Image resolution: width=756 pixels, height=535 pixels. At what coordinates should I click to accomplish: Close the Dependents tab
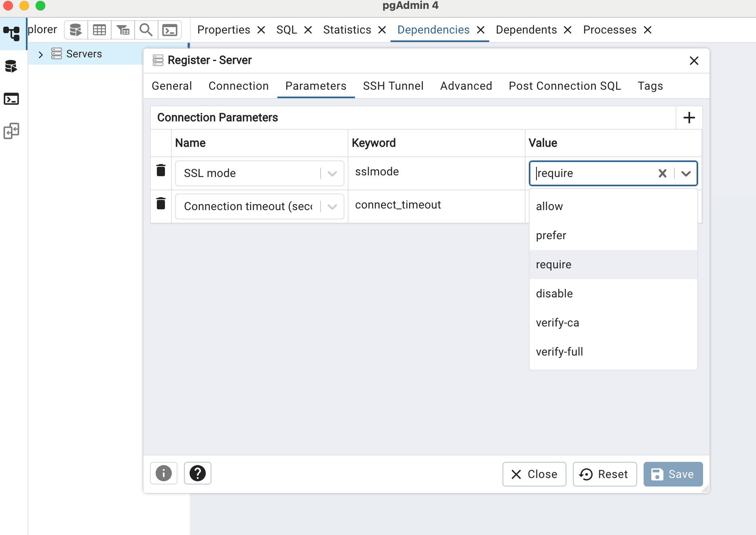[x=568, y=30]
